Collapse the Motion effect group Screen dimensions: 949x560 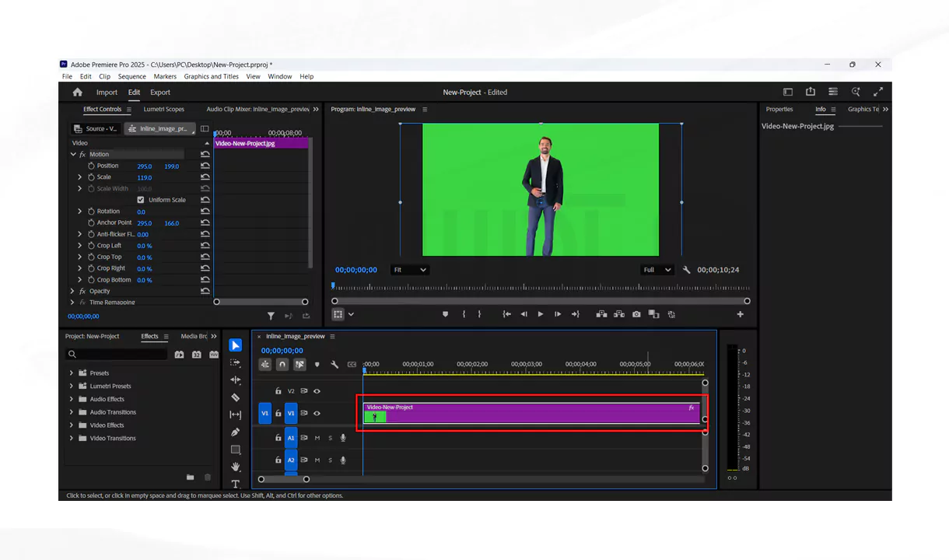click(x=73, y=154)
